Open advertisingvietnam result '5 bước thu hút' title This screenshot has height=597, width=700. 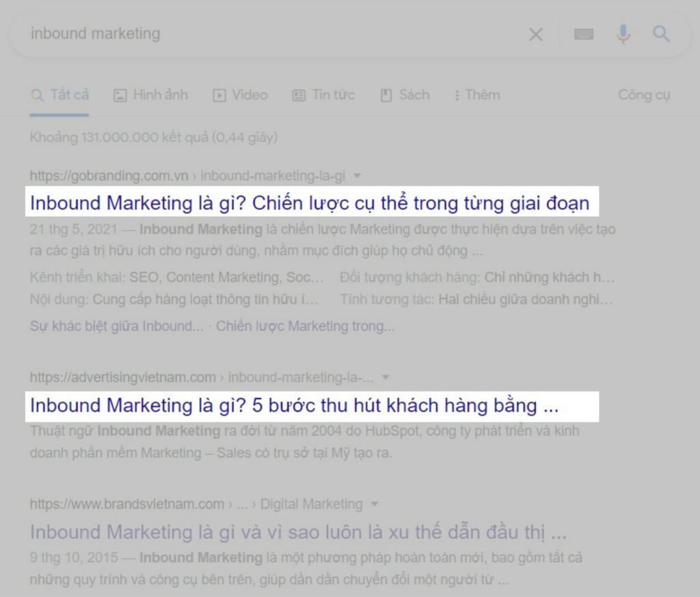[294, 406]
